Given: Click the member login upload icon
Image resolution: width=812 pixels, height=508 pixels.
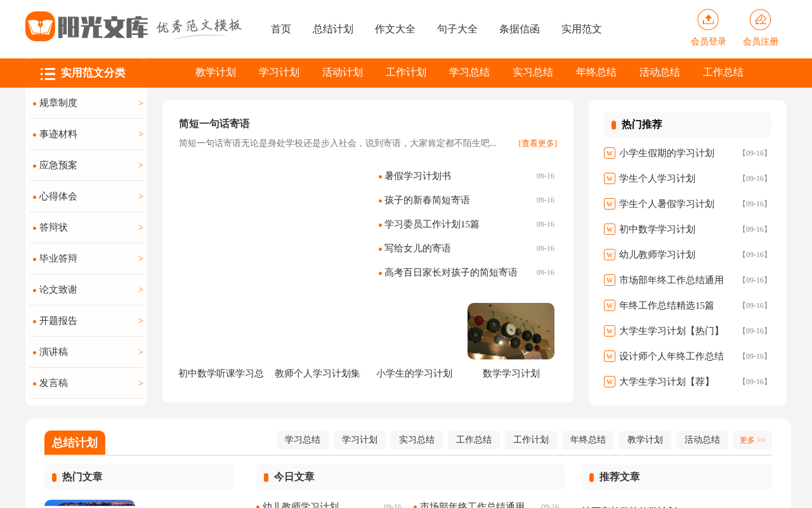Looking at the screenshot, I should pos(708,20).
